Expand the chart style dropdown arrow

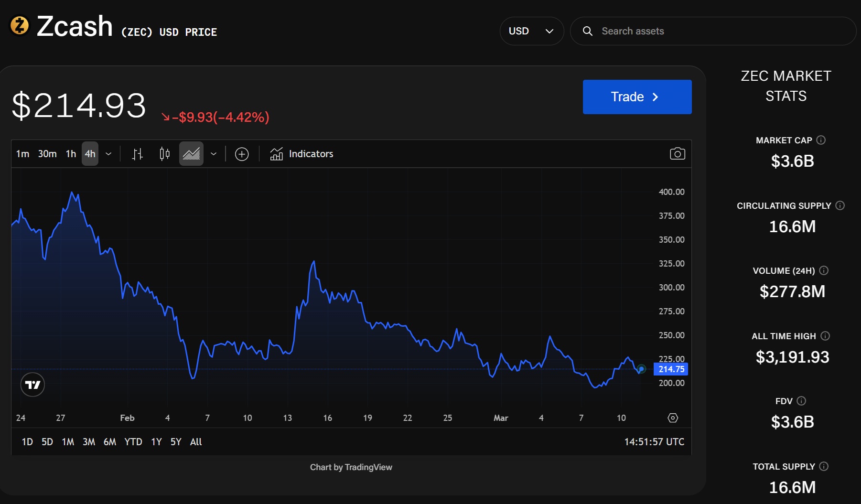click(214, 154)
